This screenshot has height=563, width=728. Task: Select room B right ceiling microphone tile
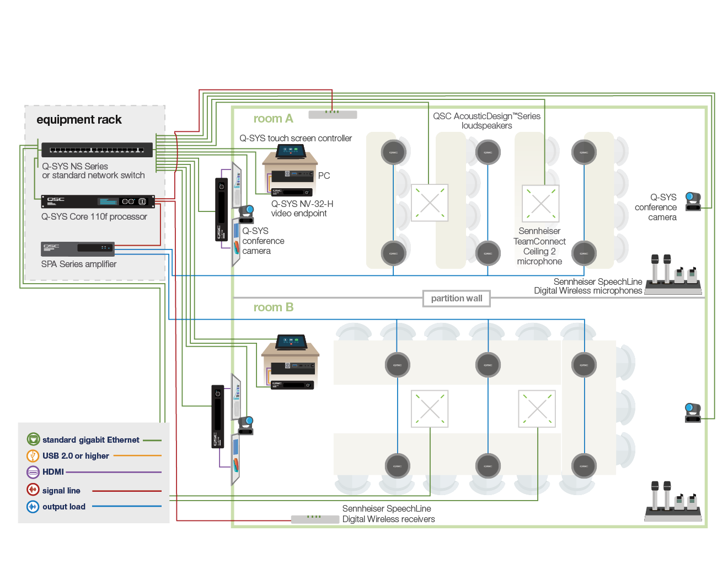(x=537, y=409)
